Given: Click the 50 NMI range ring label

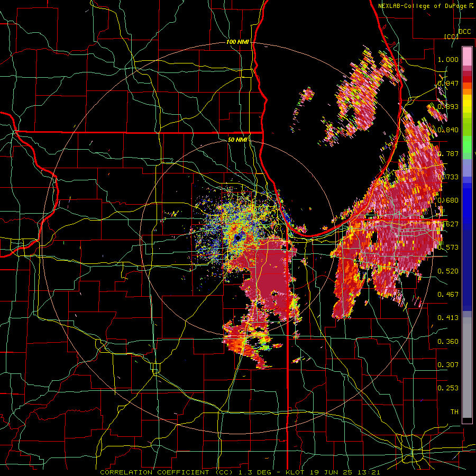Looking at the screenshot, I should (x=237, y=140).
